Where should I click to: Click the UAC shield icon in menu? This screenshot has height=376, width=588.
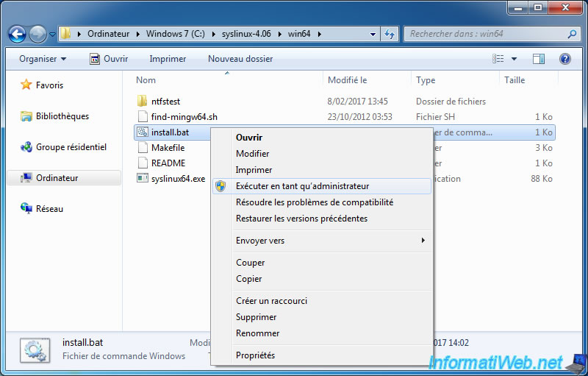click(221, 186)
